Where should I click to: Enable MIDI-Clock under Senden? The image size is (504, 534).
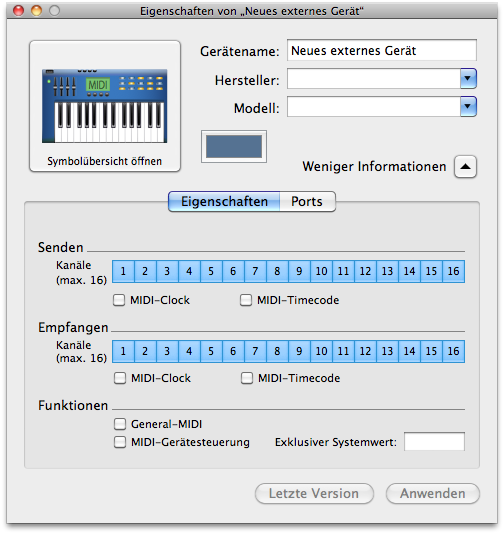point(119,300)
